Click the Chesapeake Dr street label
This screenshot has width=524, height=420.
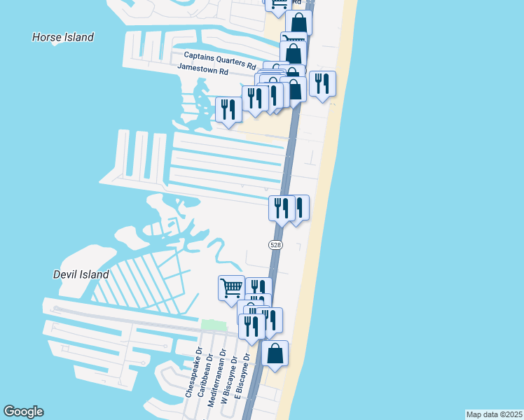194,372
